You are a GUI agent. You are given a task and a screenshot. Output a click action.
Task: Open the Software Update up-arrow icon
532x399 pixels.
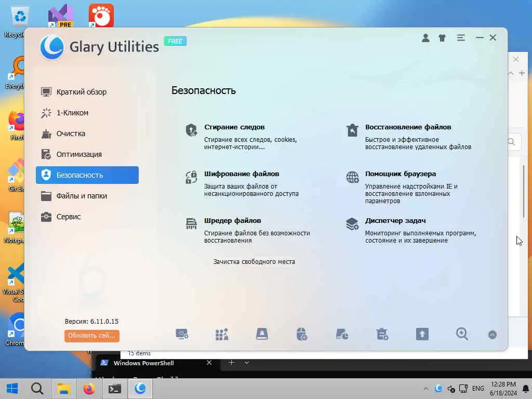point(422,334)
